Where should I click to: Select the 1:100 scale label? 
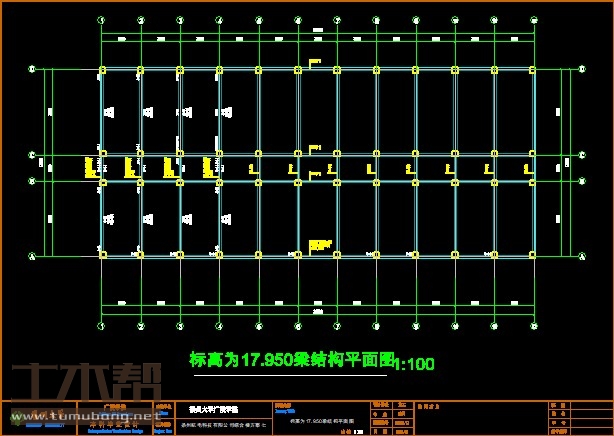415,365
